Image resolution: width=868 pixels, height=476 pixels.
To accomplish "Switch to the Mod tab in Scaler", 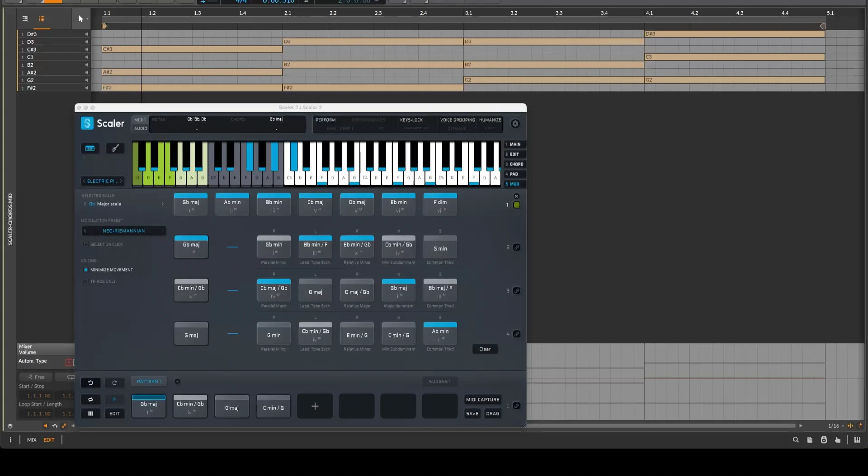I will 515,184.
